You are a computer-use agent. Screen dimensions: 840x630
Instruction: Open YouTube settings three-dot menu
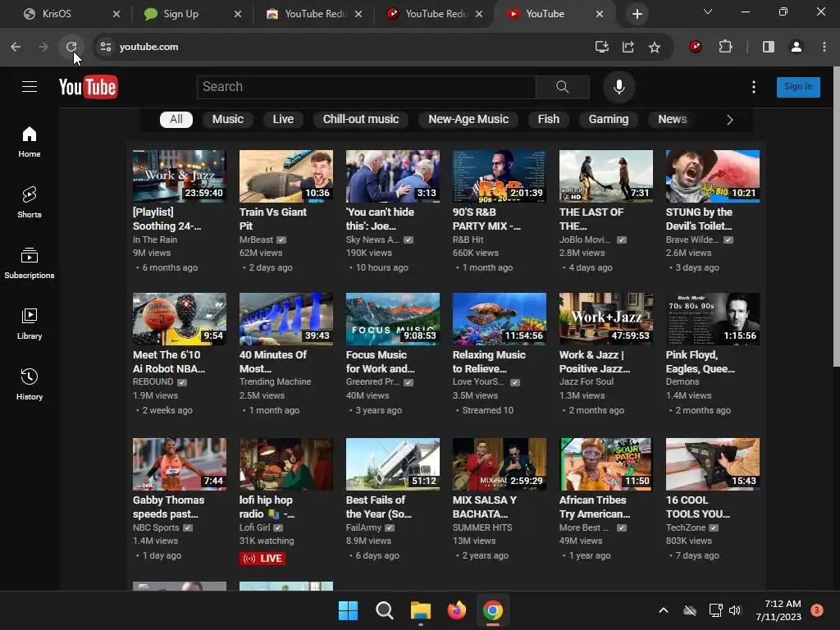754,87
